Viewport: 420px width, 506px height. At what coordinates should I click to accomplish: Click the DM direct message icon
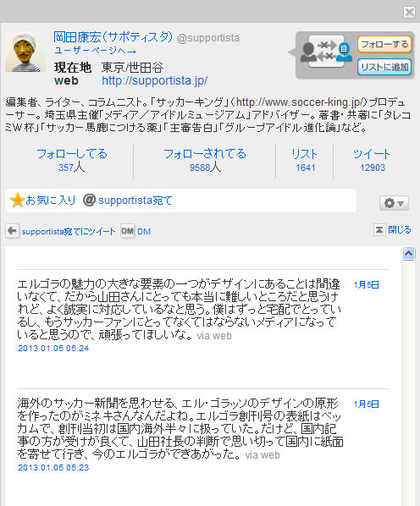127,231
